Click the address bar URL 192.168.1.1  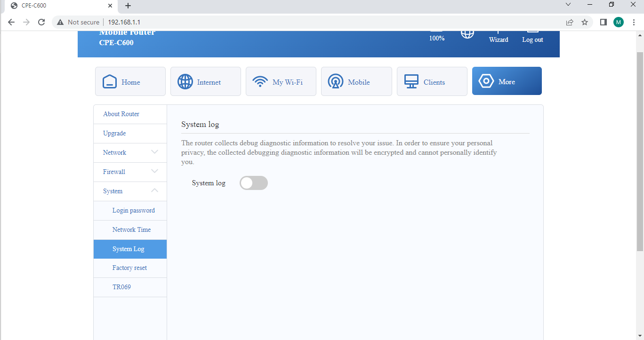pos(124,22)
